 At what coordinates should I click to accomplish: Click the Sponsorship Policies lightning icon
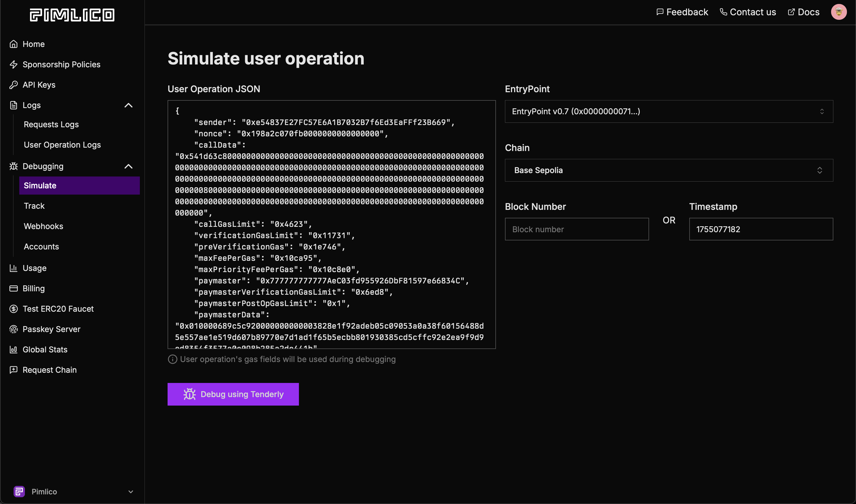click(x=14, y=64)
